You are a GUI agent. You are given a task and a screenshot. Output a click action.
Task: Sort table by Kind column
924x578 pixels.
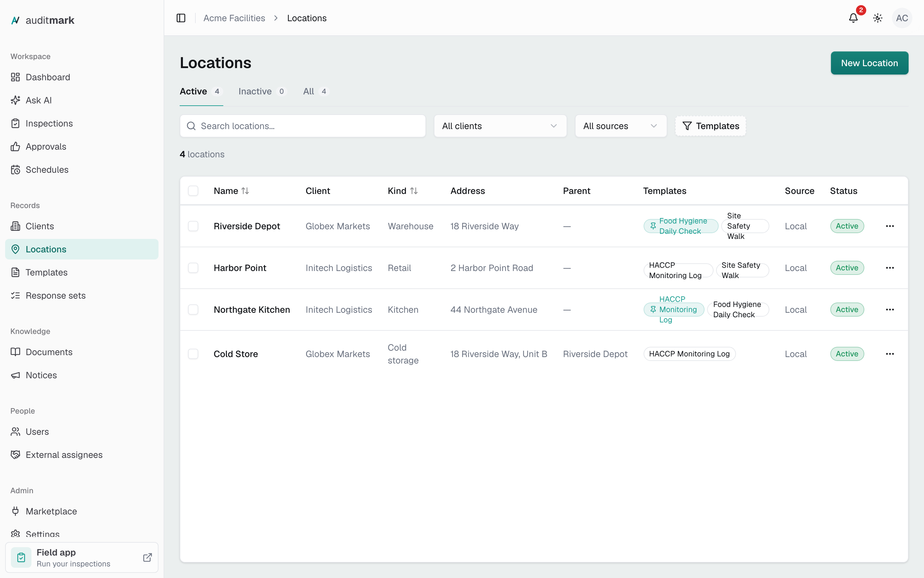[403, 191]
